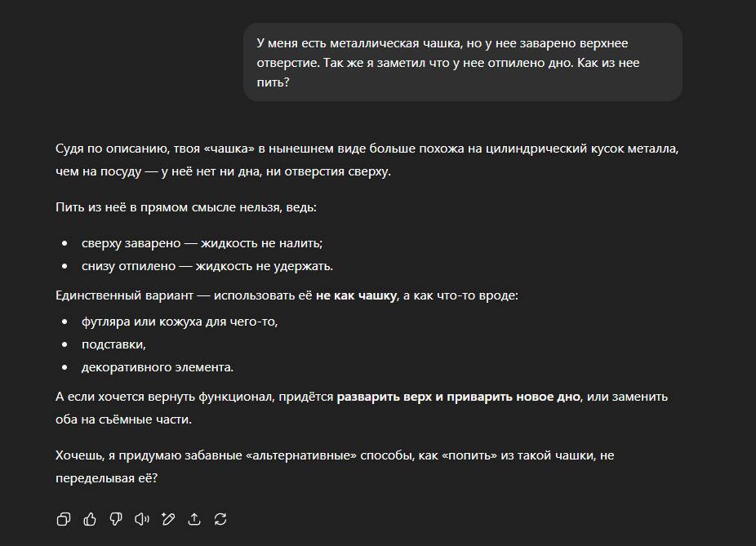Viewport: 756px width, 546px height.
Task: Click the line «Пить из неё в прямом смысле нельзя»
Action: tap(186, 207)
